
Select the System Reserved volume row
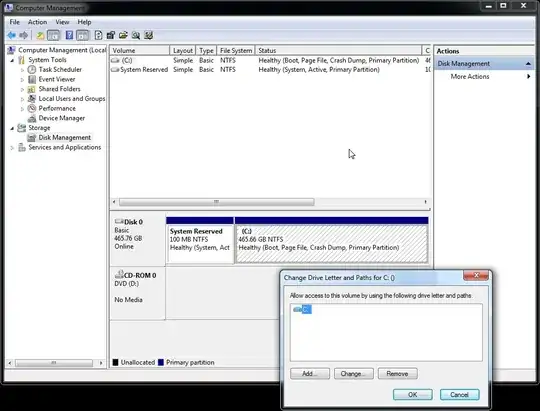tap(270, 70)
